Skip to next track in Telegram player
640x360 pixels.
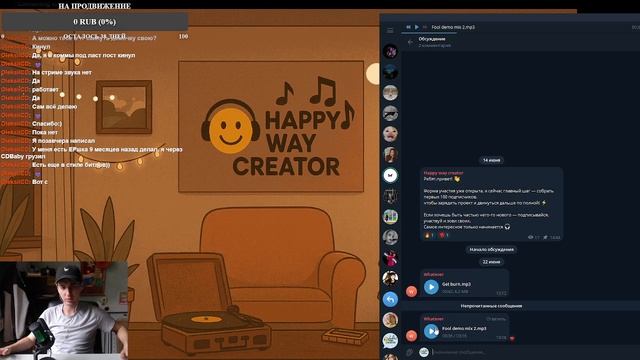(425, 27)
